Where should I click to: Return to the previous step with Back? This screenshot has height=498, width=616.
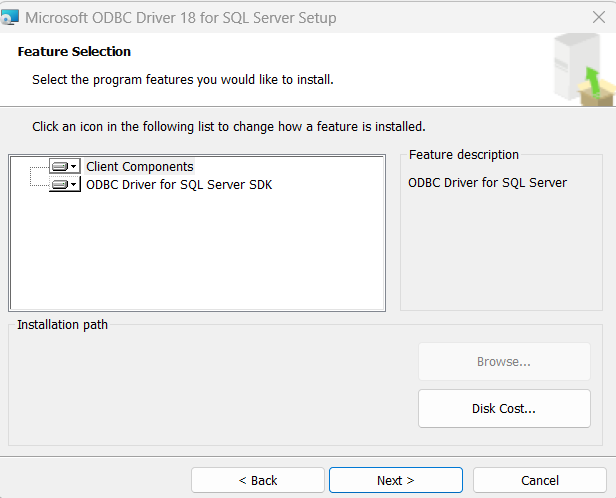point(258,480)
